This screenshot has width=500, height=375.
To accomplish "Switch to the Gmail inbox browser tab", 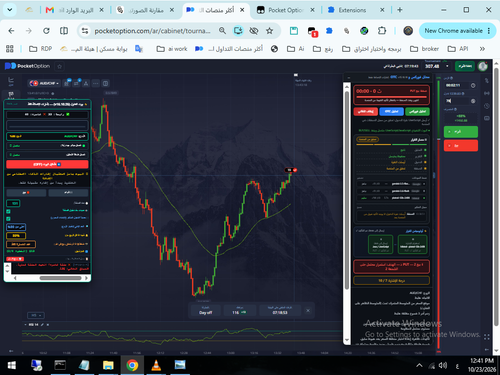I will click(75, 10).
